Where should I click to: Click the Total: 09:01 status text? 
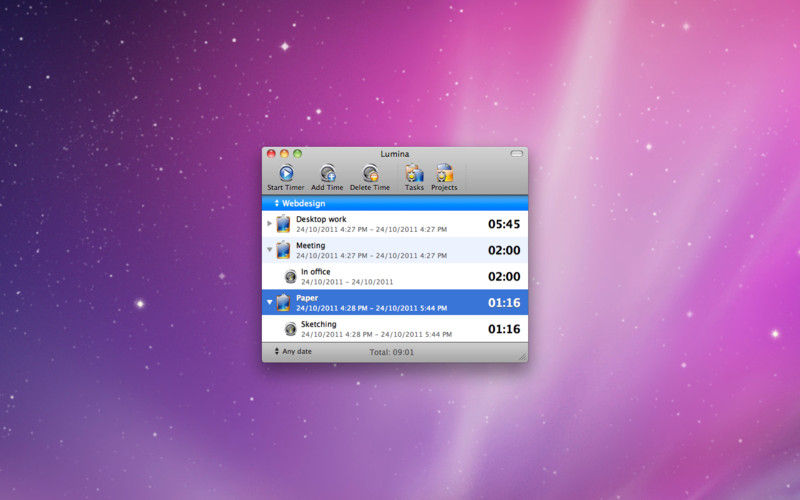tap(391, 352)
